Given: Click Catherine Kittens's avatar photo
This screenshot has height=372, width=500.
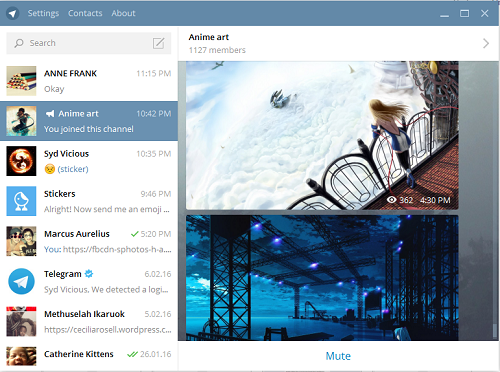Looking at the screenshot, I should (x=21, y=356).
